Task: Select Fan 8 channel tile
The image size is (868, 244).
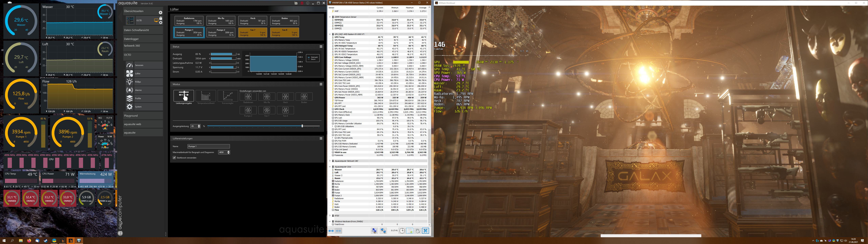Action: pos(285,32)
